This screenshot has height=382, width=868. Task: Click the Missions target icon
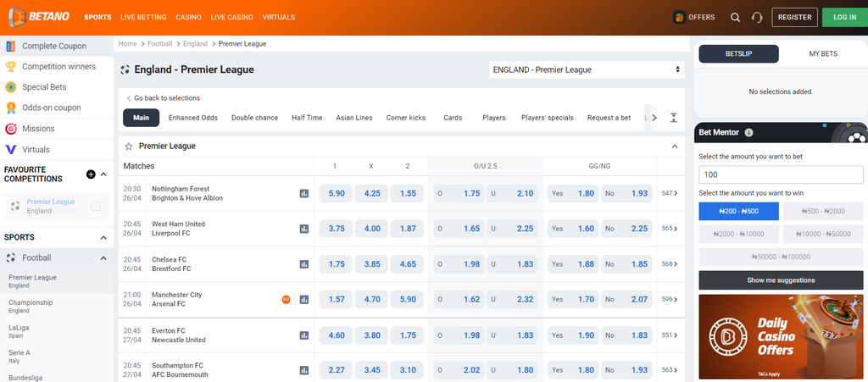pos(10,128)
